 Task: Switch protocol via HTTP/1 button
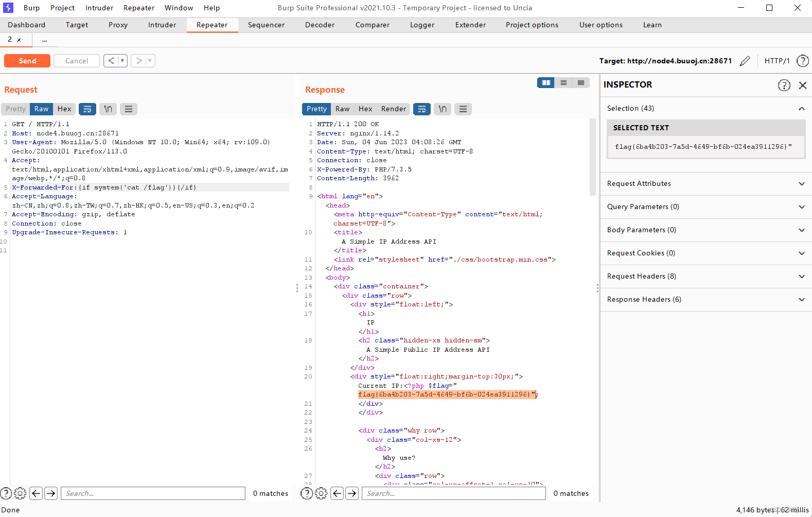point(777,61)
